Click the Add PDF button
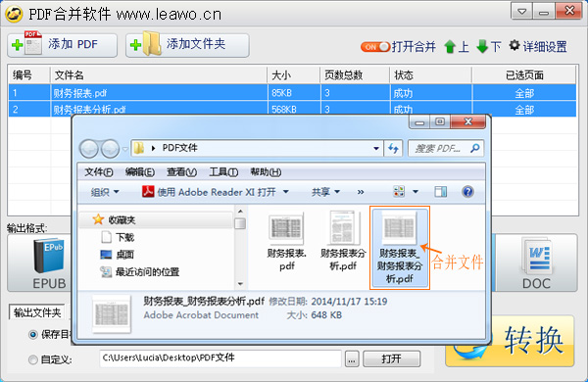This screenshot has width=588, height=382. (x=62, y=45)
